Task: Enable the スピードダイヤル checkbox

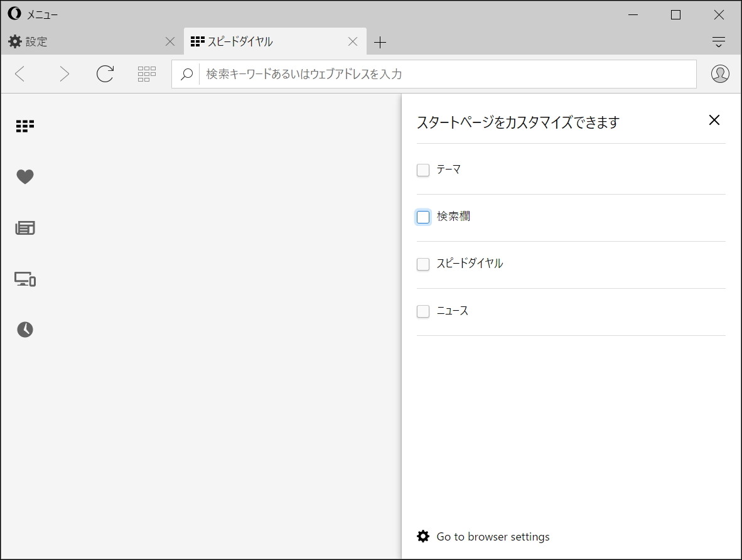Action: click(x=422, y=264)
